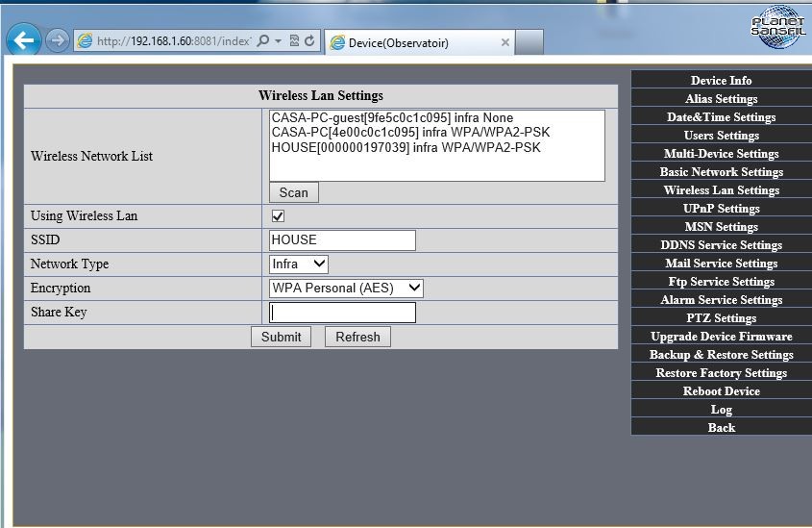
Task: Click the browser Back arrow button
Action: 23,39
